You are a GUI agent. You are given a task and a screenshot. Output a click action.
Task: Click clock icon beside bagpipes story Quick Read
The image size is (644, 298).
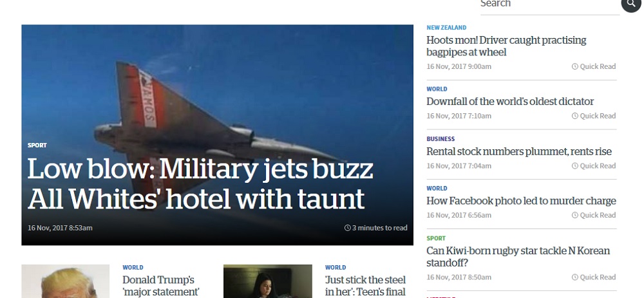click(574, 66)
